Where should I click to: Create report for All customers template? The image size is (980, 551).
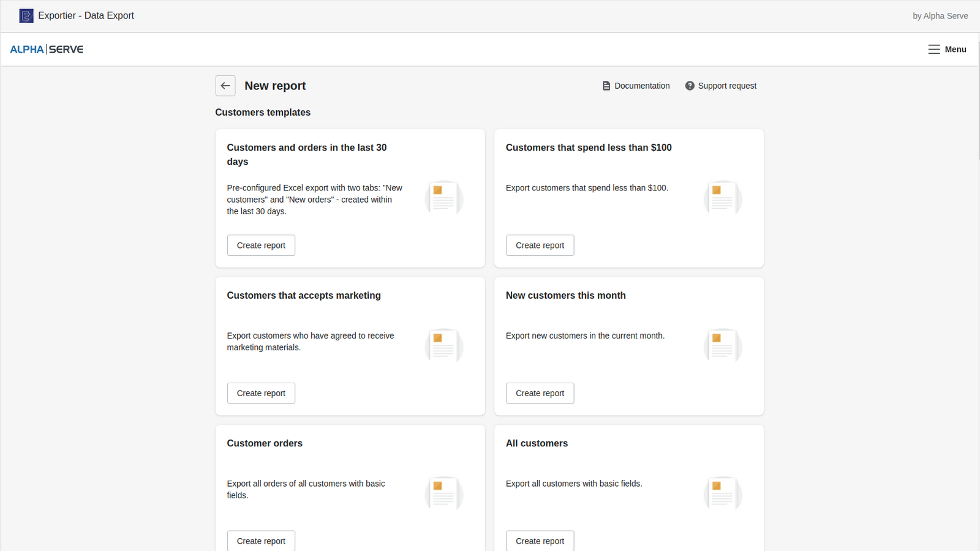[x=540, y=541]
